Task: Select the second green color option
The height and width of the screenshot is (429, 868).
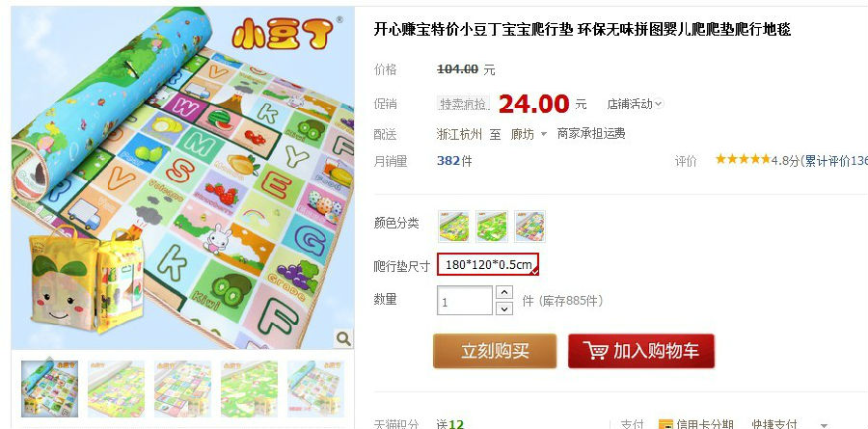Action: pos(492,227)
